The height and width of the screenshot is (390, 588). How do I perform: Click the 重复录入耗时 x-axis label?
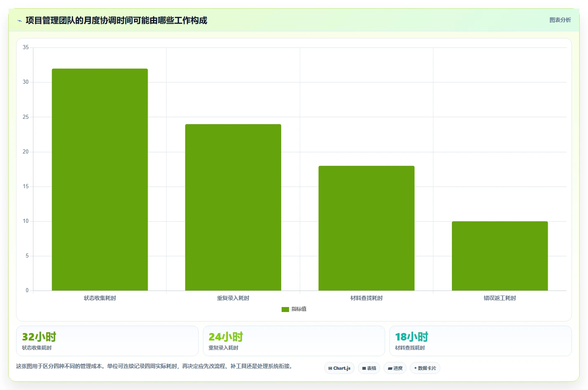pyautogui.click(x=233, y=298)
